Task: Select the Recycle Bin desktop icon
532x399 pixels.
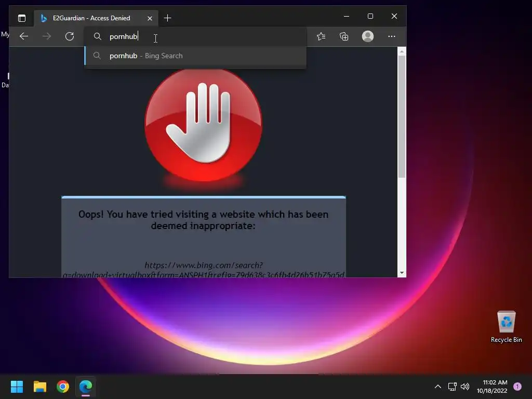Action: pos(506,327)
